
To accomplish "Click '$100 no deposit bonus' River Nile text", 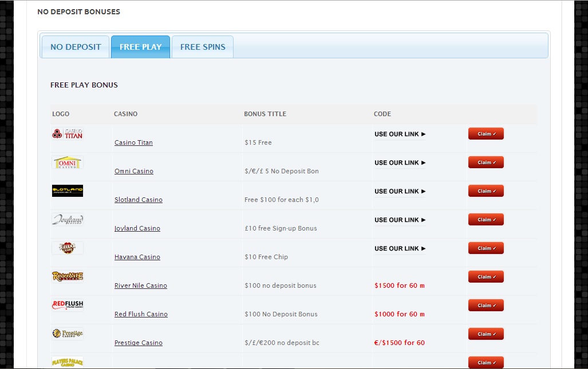I will 281,285.
